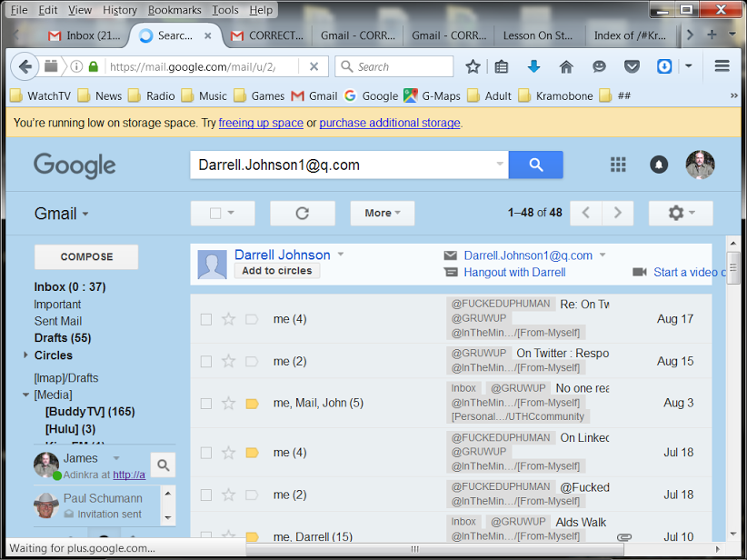
Task: Stop loading the page
Action: [314, 66]
